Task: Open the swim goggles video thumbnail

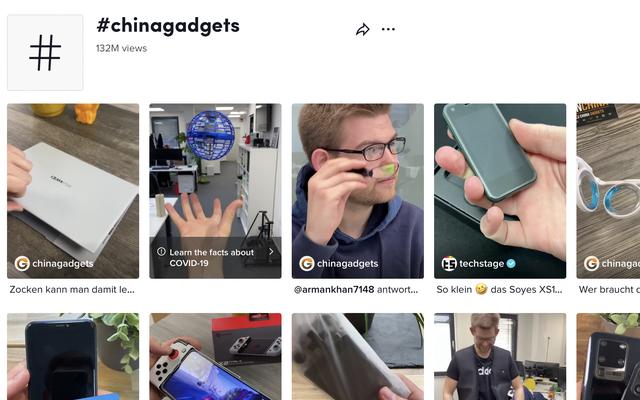Action: tap(608, 191)
